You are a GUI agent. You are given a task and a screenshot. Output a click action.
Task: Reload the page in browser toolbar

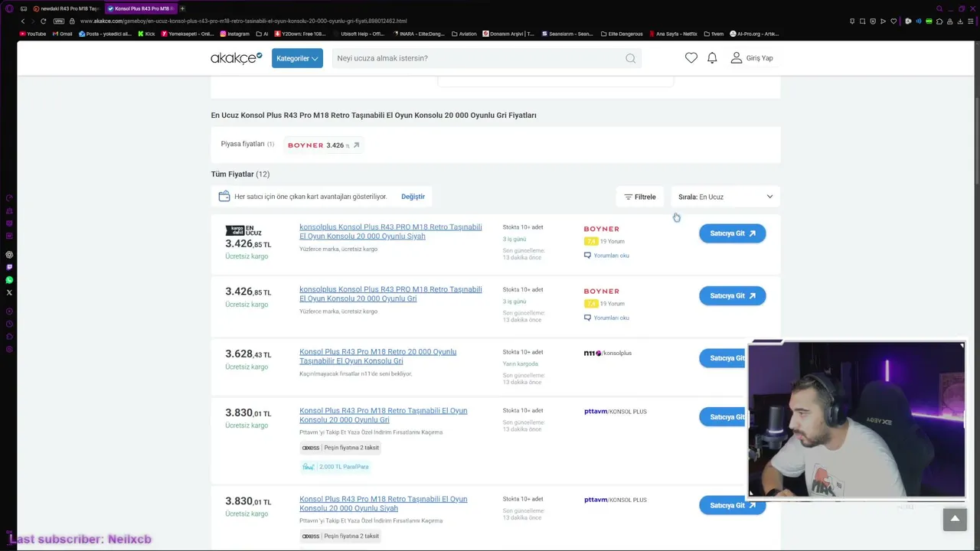pos(43,21)
